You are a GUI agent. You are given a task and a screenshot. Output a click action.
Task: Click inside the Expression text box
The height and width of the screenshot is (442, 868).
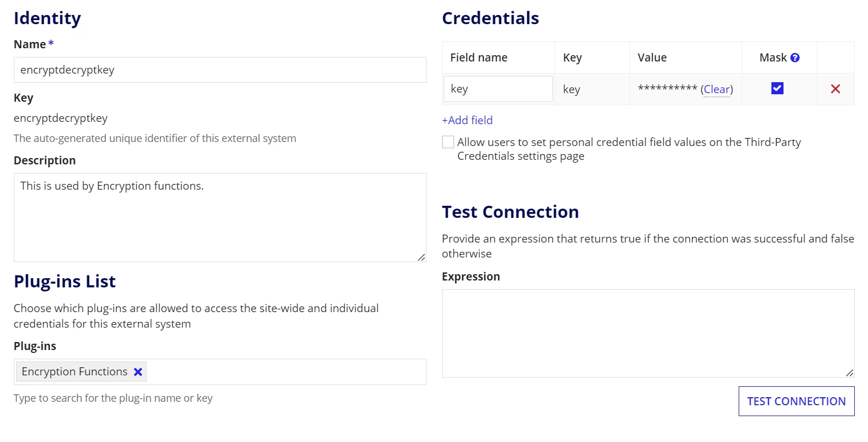(x=648, y=333)
